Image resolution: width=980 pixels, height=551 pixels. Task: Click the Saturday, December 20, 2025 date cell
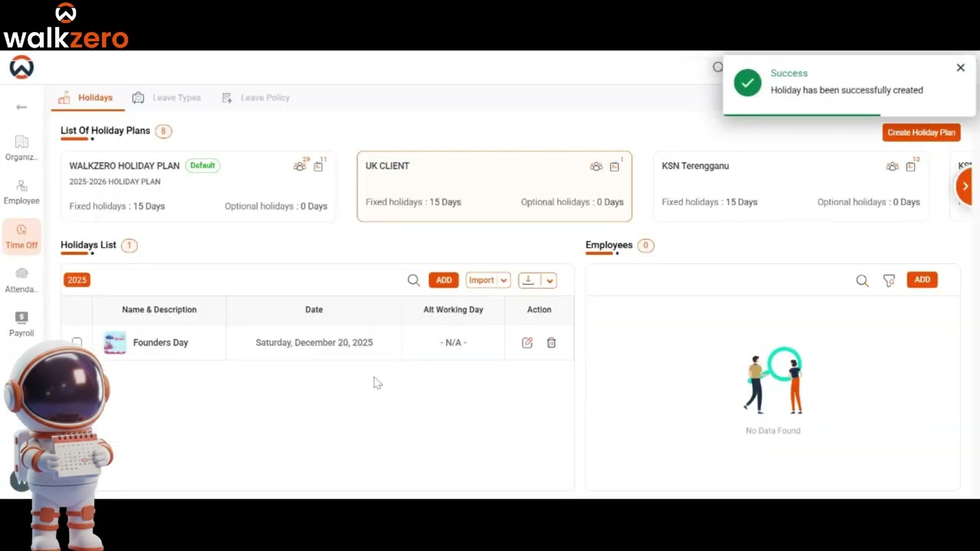(314, 343)
